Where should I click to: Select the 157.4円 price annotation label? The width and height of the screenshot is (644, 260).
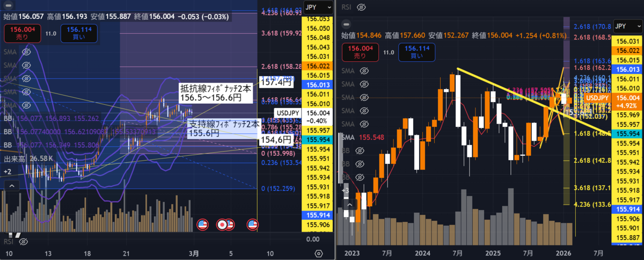tap(275, 83)
